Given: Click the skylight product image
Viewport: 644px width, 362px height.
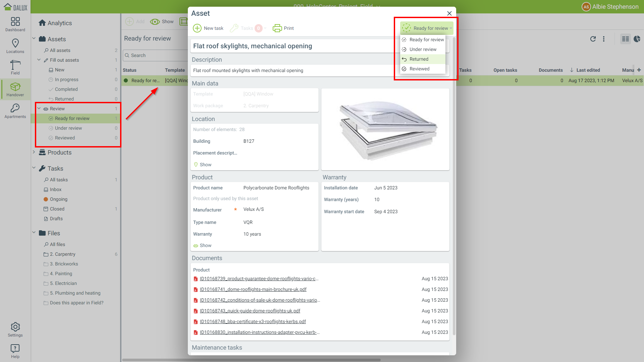Looking at the screenshot, I should point(385,129).
